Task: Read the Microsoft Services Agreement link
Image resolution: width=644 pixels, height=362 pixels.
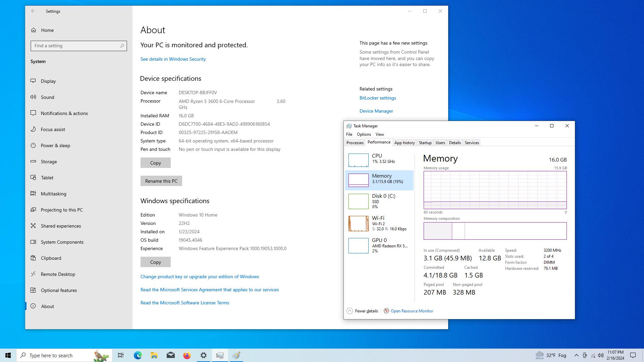Action: [x=210, y=290]
